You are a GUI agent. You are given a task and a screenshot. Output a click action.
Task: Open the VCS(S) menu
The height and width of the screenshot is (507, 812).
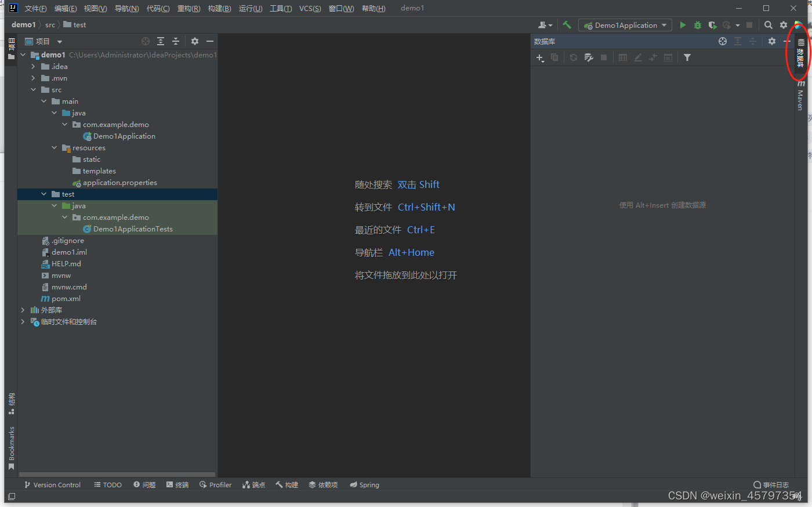pos(310,8)
